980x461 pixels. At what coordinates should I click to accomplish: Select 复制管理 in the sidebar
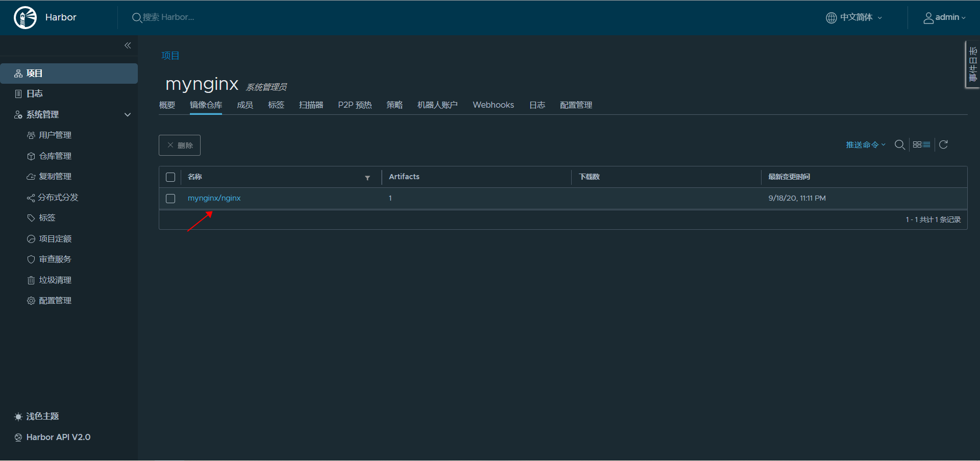click(x=55, y=177)
